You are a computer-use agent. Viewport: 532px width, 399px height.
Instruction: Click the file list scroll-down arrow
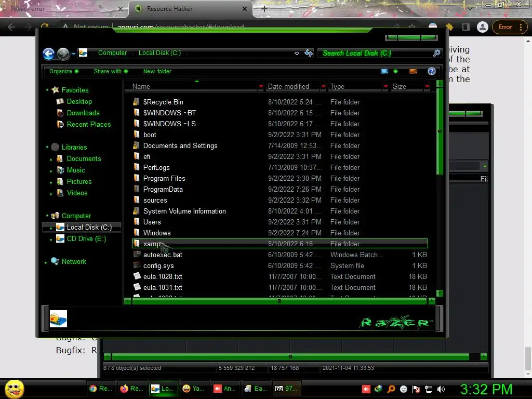point(440,293)
